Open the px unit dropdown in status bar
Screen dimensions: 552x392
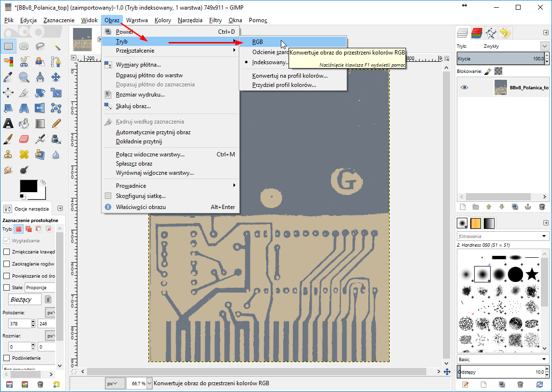pos(115,383)
